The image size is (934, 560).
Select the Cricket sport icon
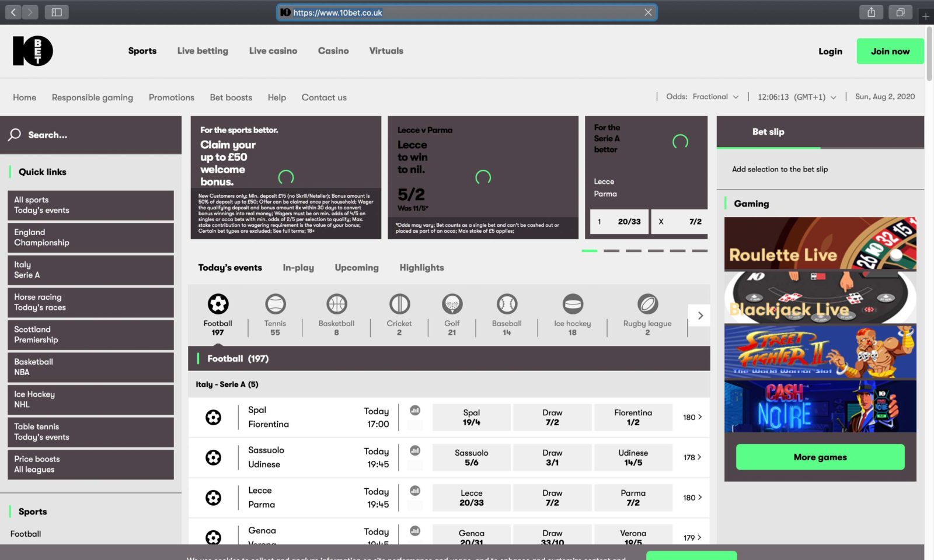click(399, 310)
